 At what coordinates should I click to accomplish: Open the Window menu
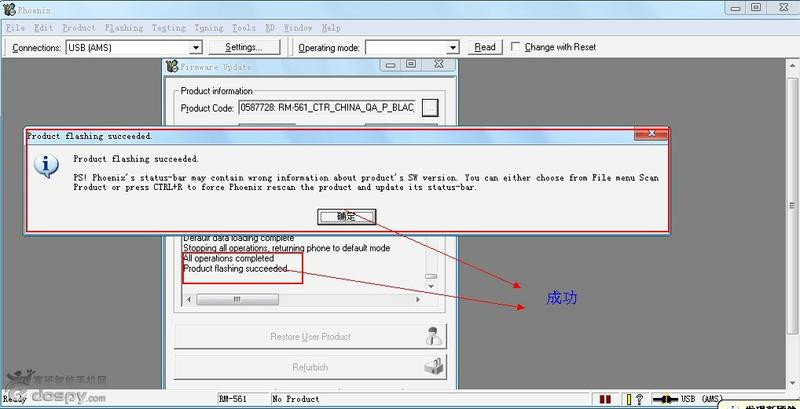coord(298,28)
